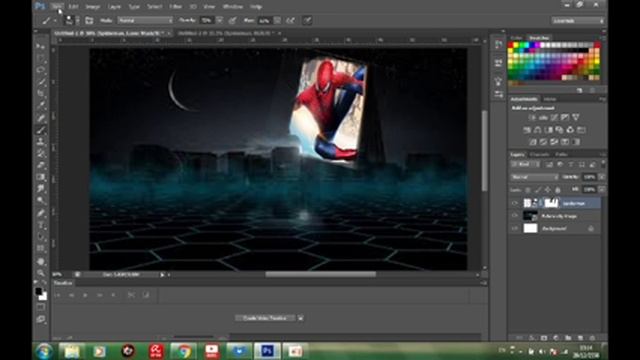Select the Zoom tool
640x360 pixels.
(x=41, y=273)
